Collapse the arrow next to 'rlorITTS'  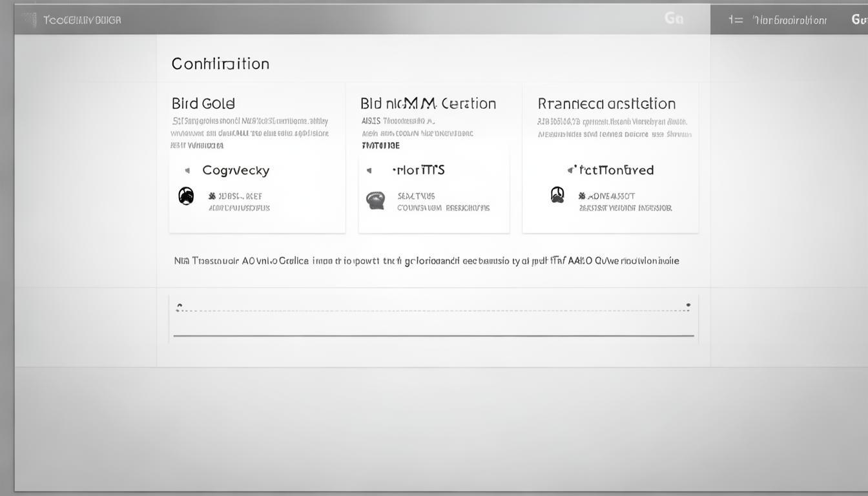[369, 170]
